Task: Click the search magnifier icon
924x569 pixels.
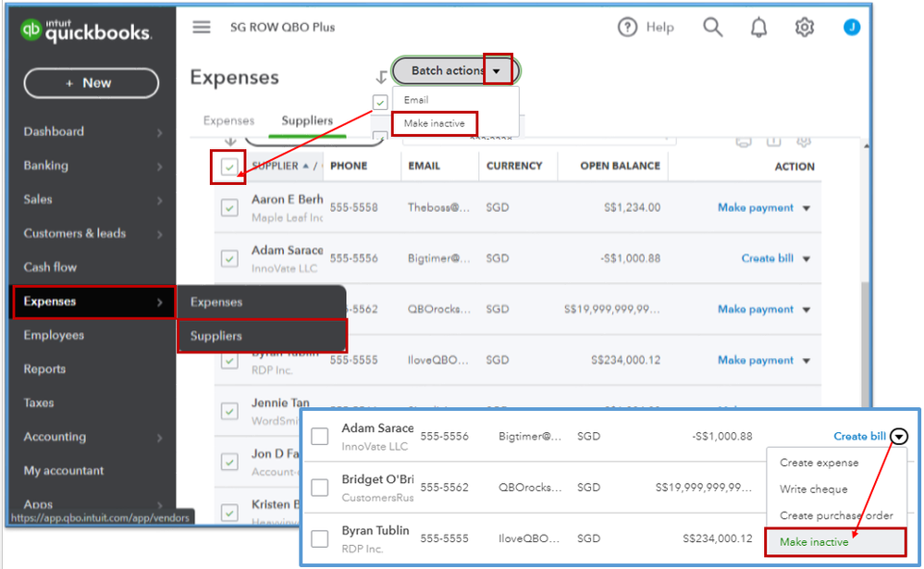Action: [712, 28]
